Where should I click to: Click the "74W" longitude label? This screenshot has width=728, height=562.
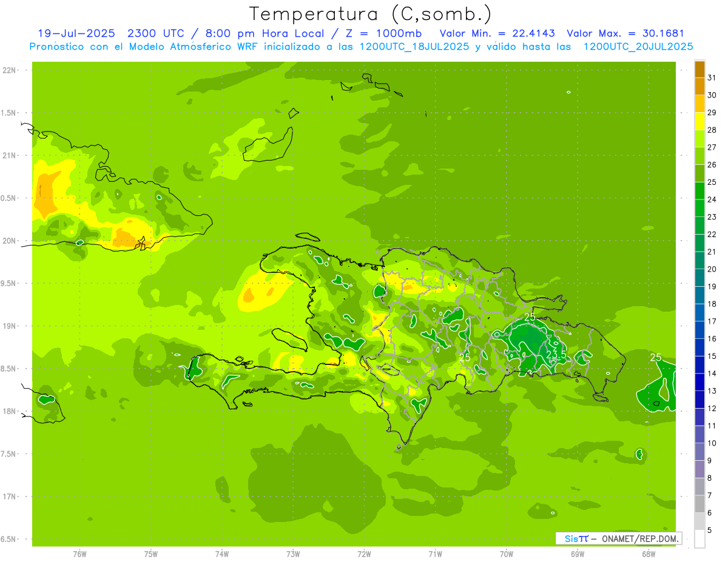pyautogui.click(x=222, y=555)
